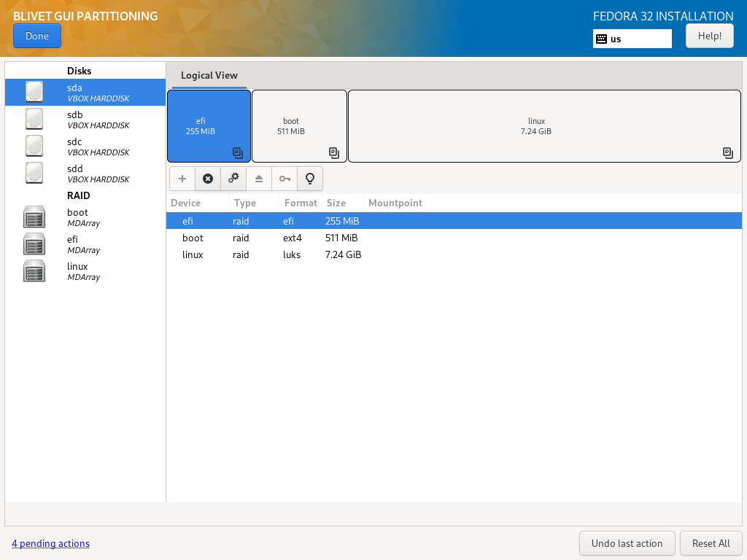Click the Done button

[x=37, y=36]
